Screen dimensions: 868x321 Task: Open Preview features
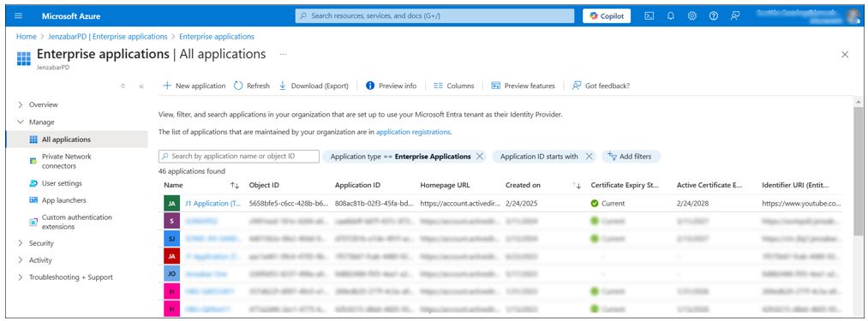524,86
